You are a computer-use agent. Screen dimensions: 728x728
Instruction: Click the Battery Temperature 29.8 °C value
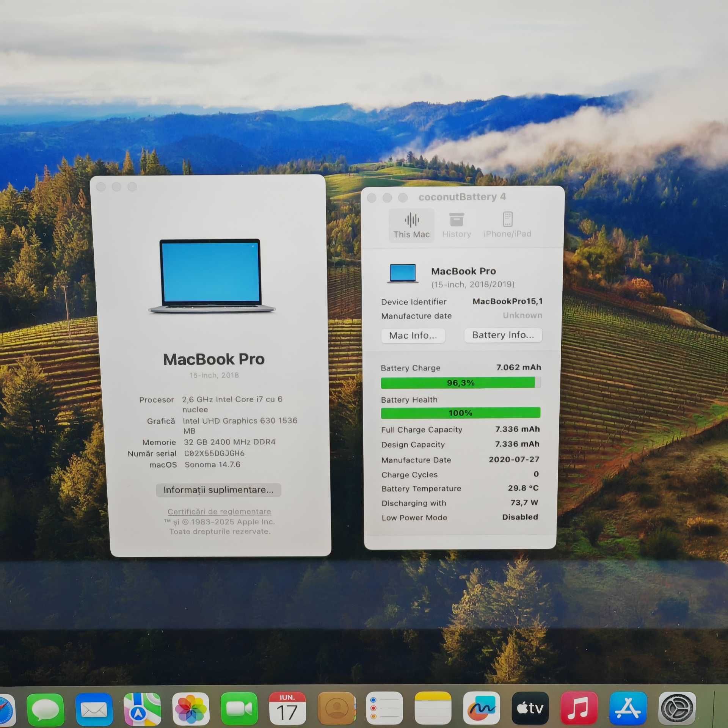(x=523, y=488)
